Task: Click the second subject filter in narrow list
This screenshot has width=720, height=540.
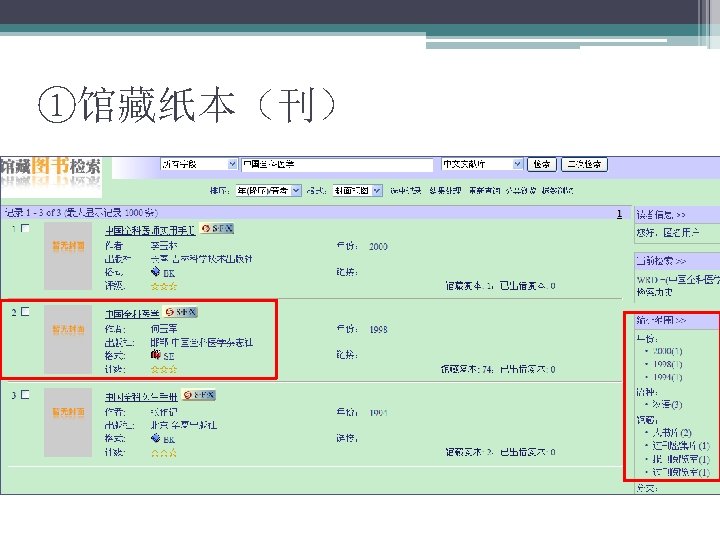Action: pos(681,445)
